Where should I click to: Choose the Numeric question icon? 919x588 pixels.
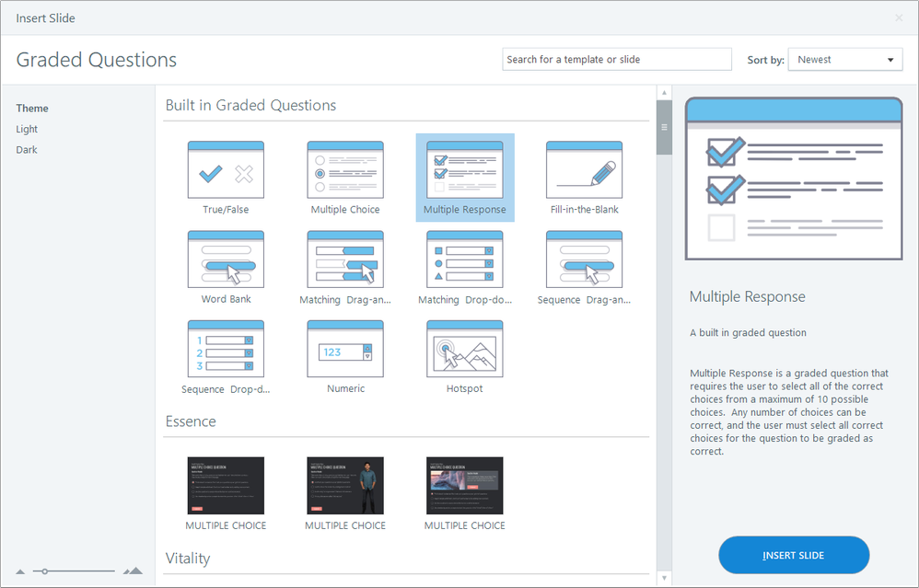345,349
